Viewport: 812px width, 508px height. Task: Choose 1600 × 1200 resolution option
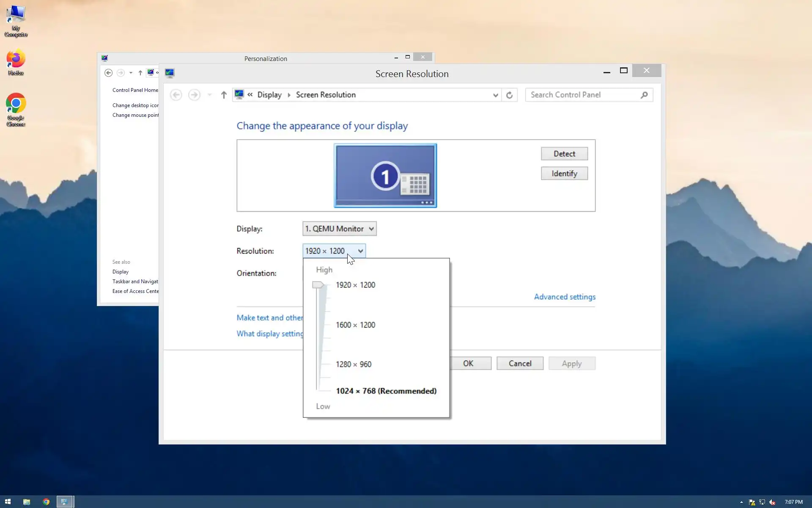coord(355,325)
